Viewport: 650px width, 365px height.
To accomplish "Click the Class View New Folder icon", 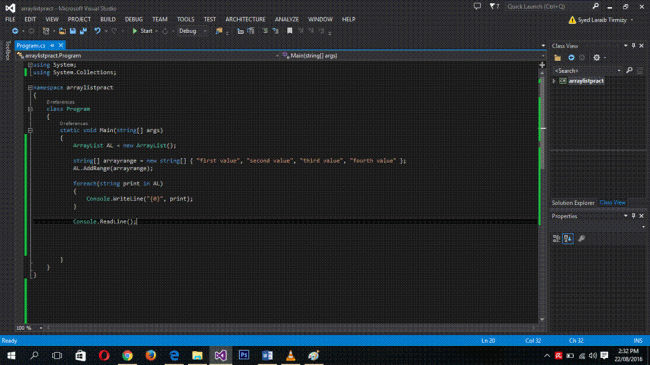I will pos(558,58).
